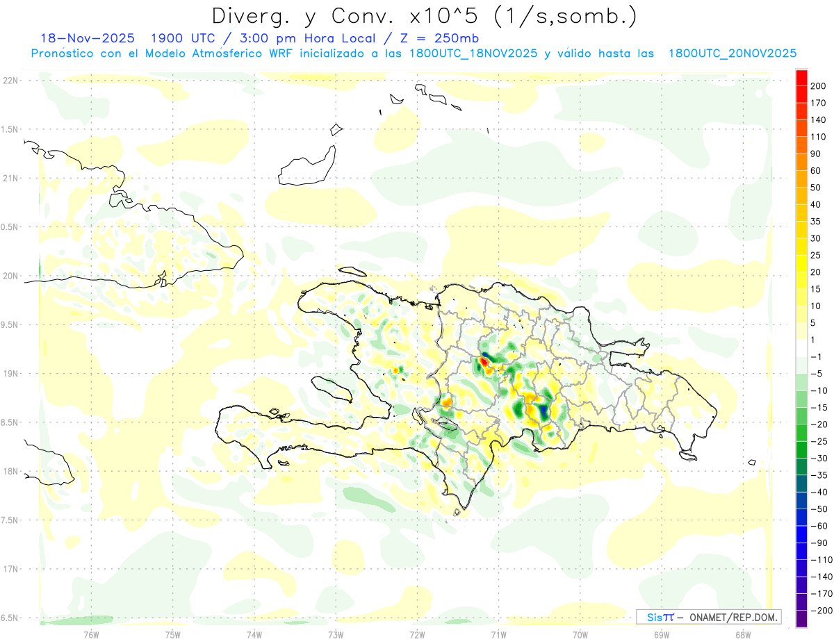
Task: Click the 'ONAMET/REP.DOM.' credit label
Action: pyautogui.click(x=733, y=617)
